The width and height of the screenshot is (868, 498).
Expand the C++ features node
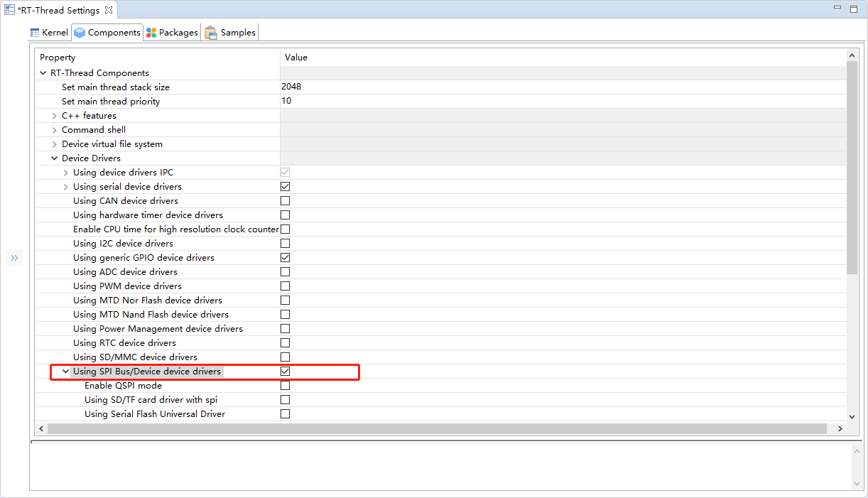tap(55, 116)
